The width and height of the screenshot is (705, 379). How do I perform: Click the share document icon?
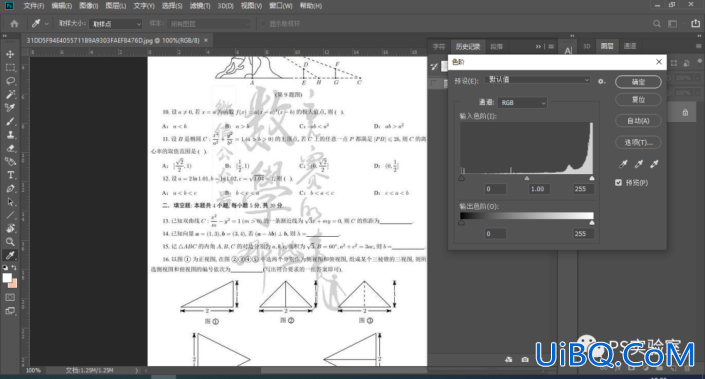tap(696, 23)
